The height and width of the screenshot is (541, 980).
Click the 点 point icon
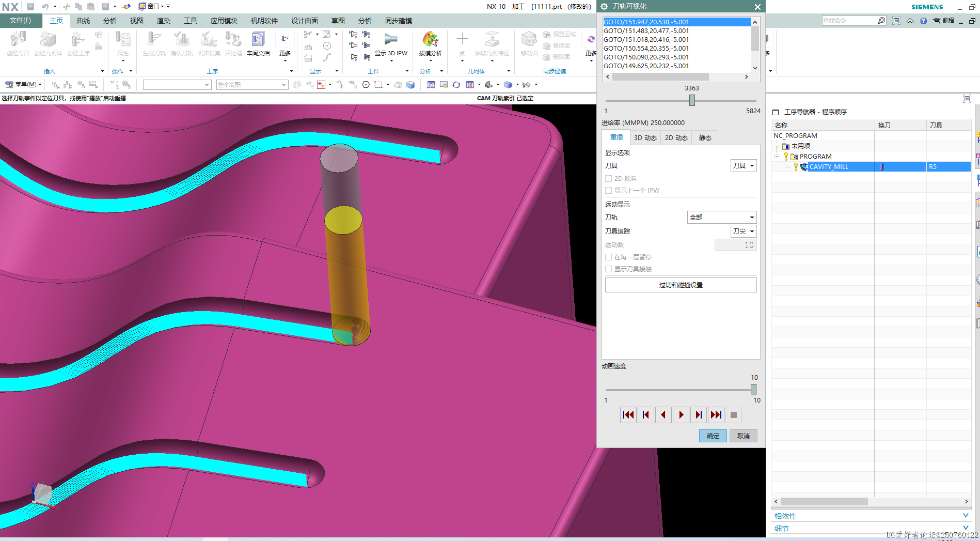click(462, 43)
